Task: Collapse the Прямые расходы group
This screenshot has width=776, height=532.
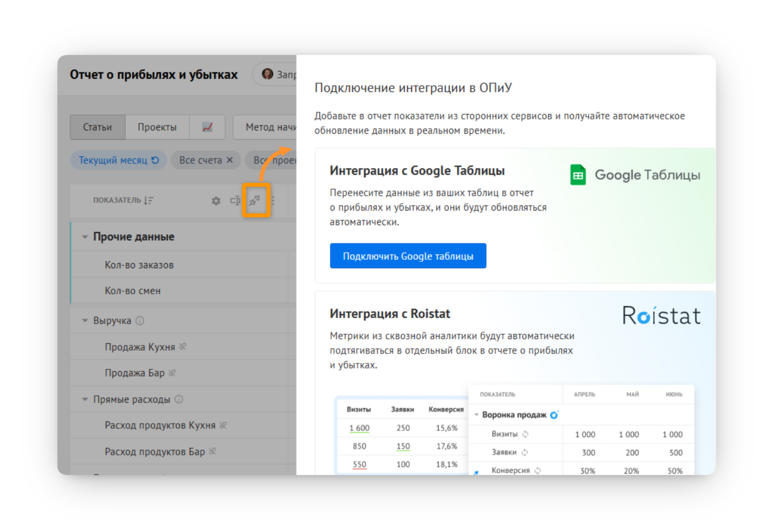Action: click(85, 399)
